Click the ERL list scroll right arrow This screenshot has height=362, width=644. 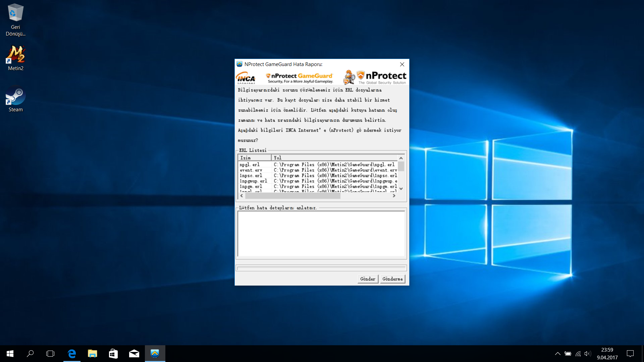pyautogui.click(x=394, y=196)
